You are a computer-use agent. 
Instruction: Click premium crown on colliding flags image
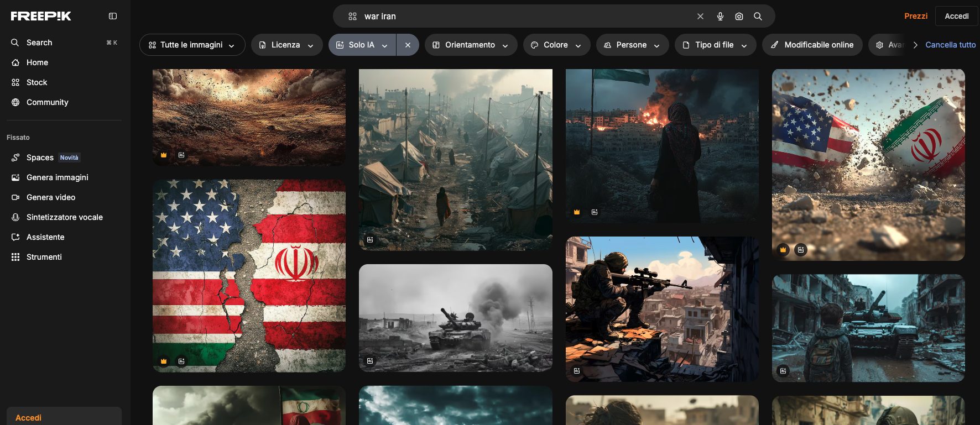point(783,250)
